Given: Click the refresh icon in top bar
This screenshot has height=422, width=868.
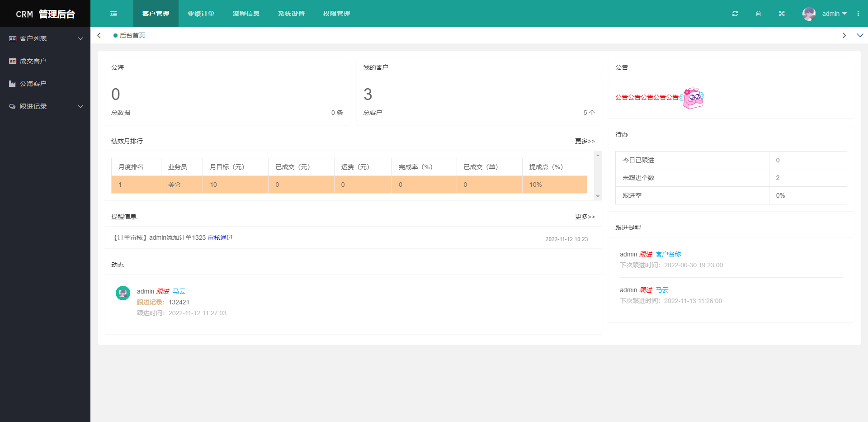Looking at the screenshot, I should [x=735, y=14].
